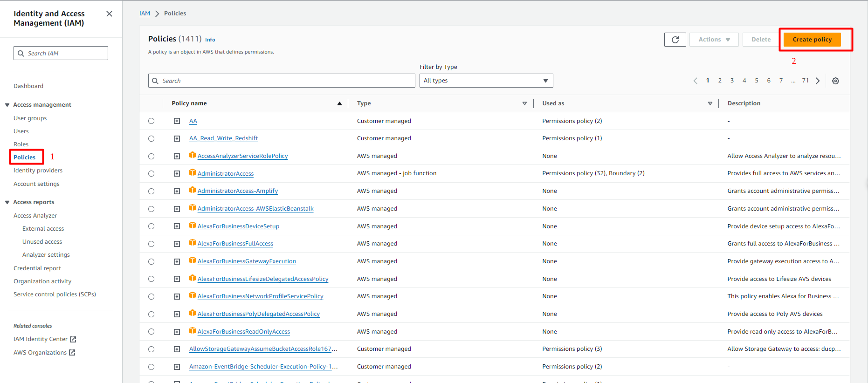Open Users in sidebar
Image resolution: width=868 pixels, height=383 pixels.
pyautogui.click(x=21, y=131)
